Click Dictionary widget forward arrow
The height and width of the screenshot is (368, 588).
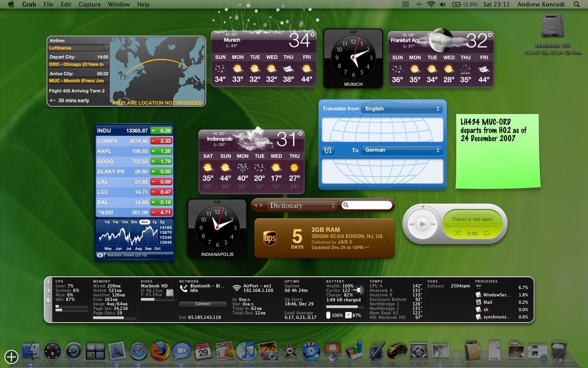click(x=261, y=205)
